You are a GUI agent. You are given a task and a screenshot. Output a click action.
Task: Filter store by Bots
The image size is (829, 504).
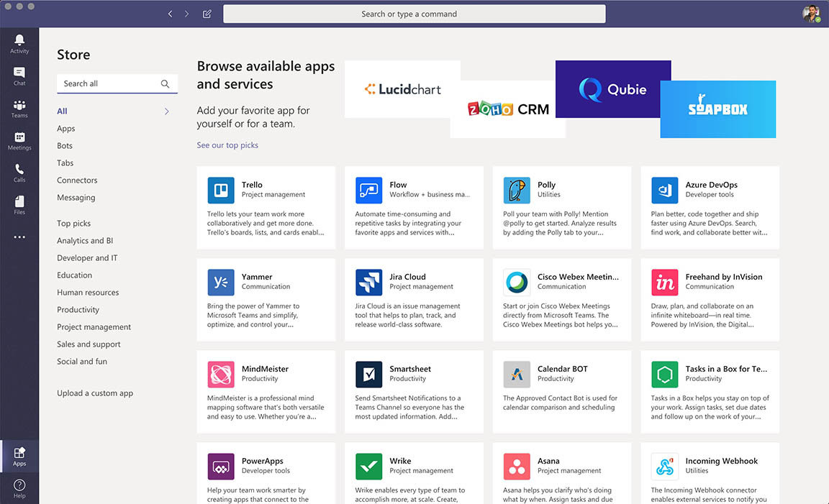(65, 145)
